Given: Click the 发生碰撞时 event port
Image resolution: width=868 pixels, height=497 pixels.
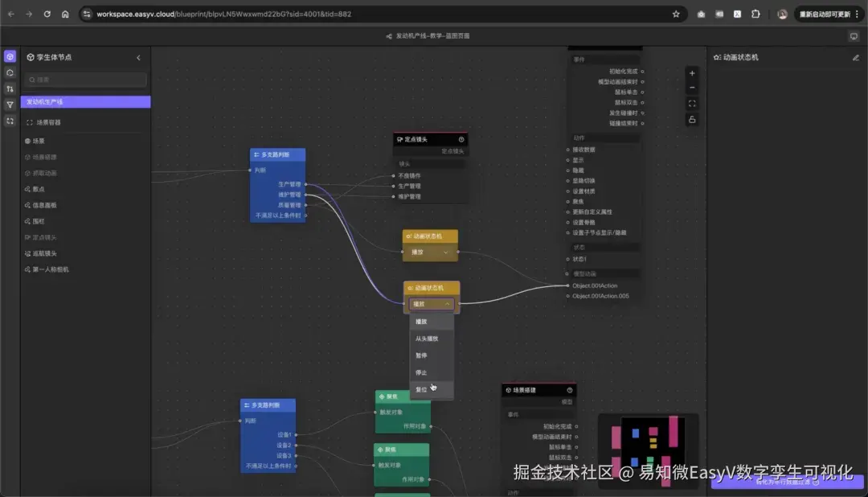Looking at the screenshot, I should [624, 113].
